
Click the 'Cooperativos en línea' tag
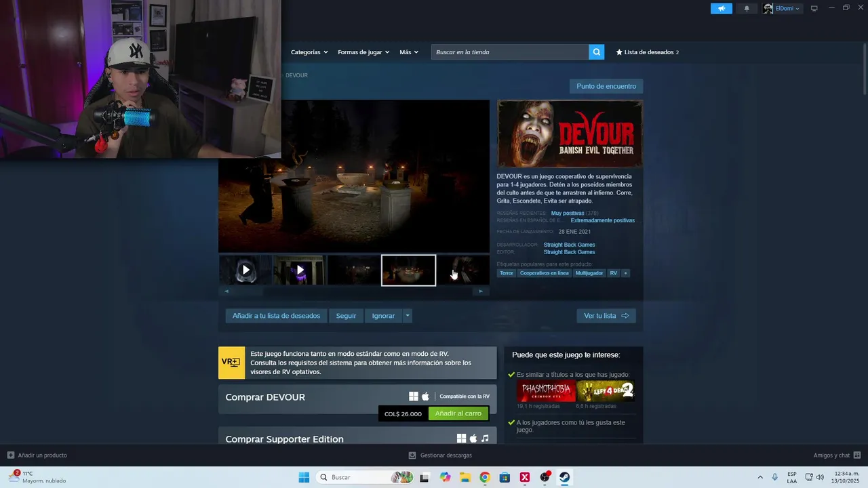(544, 273)
